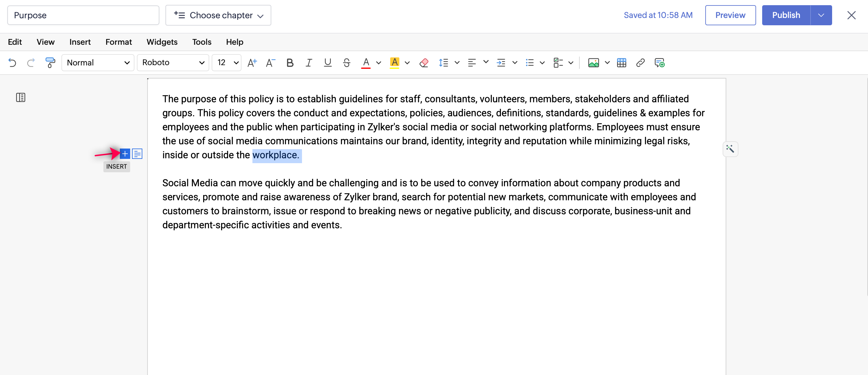Insert a table using grid icon
Viewport: 868px width, 375px height.
pos(621,63)
